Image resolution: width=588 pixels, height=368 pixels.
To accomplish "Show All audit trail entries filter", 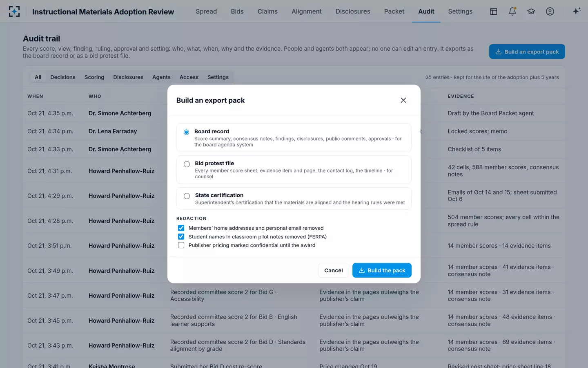I will (38, 77).
